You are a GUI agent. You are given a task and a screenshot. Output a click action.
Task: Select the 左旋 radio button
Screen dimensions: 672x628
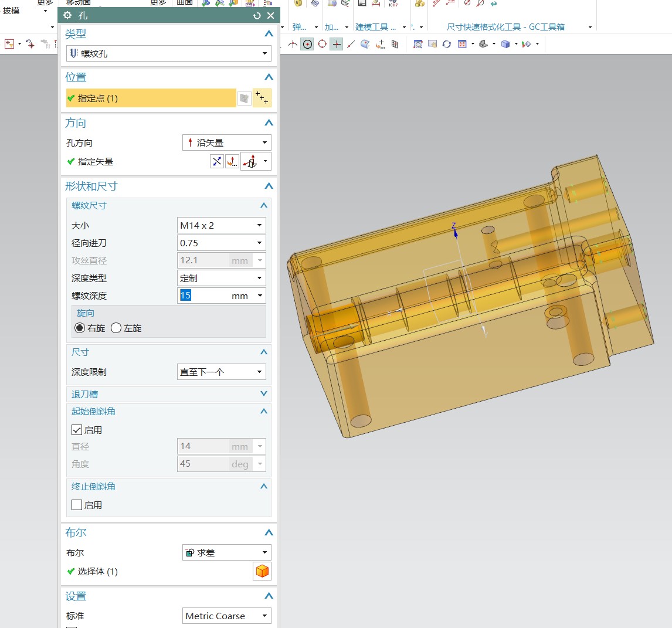(x=116, y=328)
